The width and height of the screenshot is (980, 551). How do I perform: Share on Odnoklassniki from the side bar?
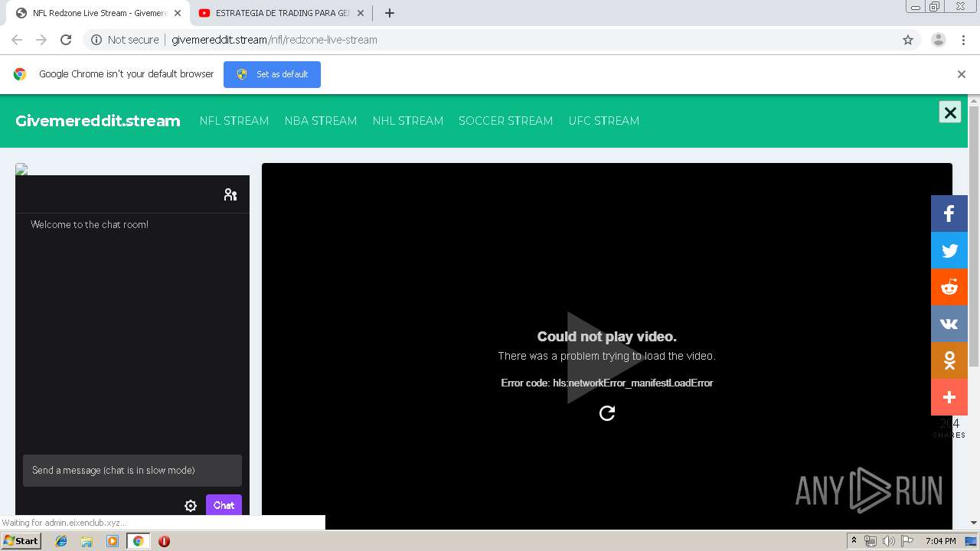tap(949, 360)
